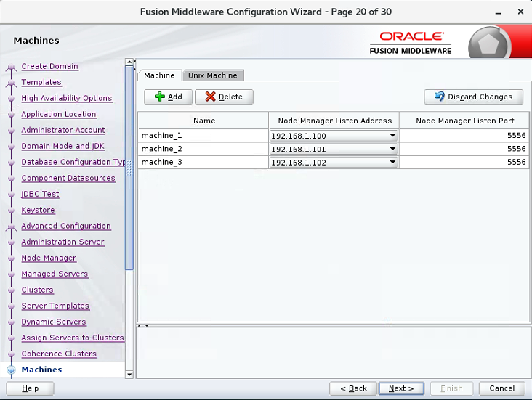Click Node Manager Listen Port column header
Image resolution: width=532 pixels, height=400 pixels.
click(464, 121)
